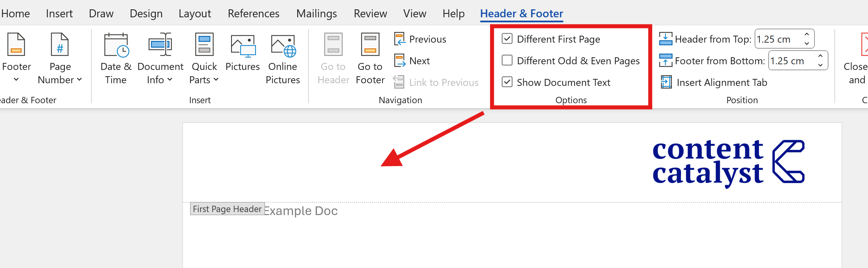Open the View tab
This screenshot has width=868, height=268.
coord(415,14)
